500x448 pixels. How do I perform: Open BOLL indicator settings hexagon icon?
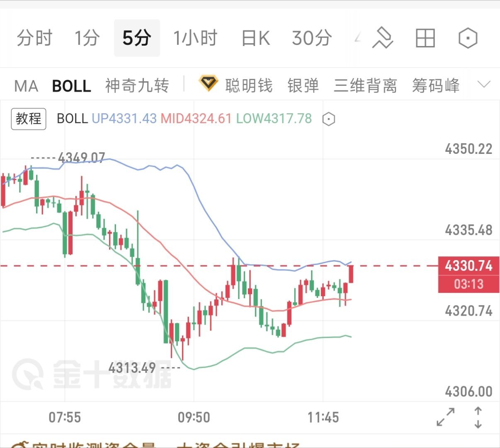[328, 119]
